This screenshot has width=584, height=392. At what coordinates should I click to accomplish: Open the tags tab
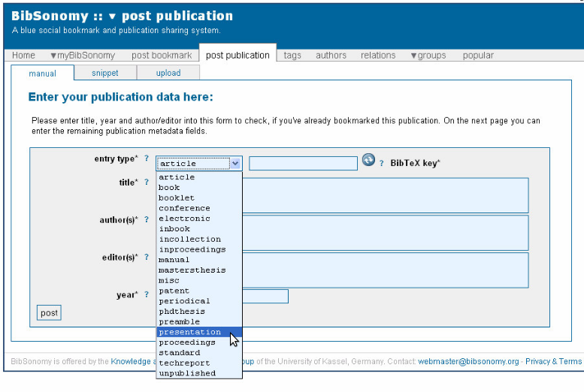coord(292,55)
